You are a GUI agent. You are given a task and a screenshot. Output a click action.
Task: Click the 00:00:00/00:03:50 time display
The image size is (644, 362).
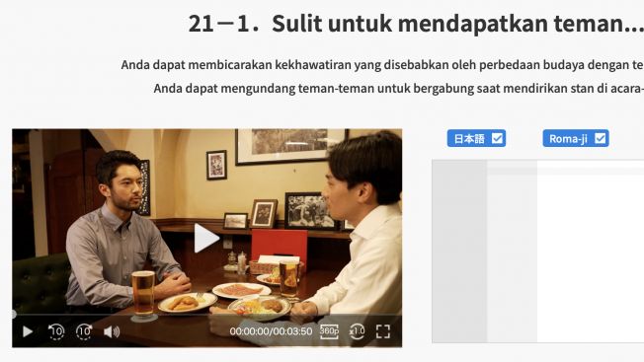click(x=271, y=331)
